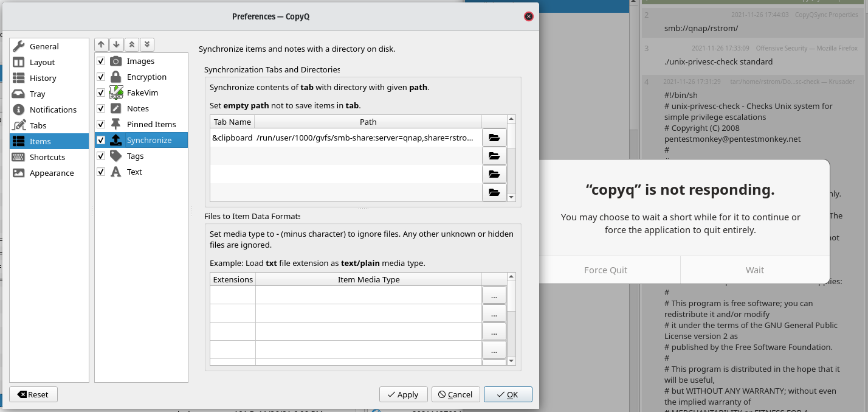
Task: Open media type picker for first extension row
Action: tap(494, 295)
